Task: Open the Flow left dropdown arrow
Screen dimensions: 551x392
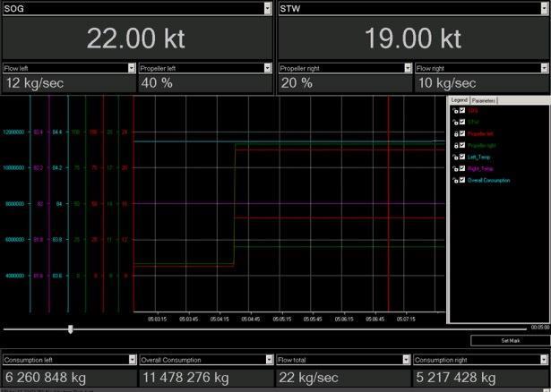Action: 130,68
